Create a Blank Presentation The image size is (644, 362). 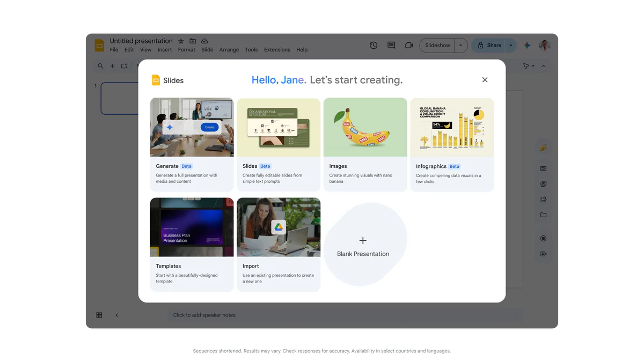click(x=364, y=241)
